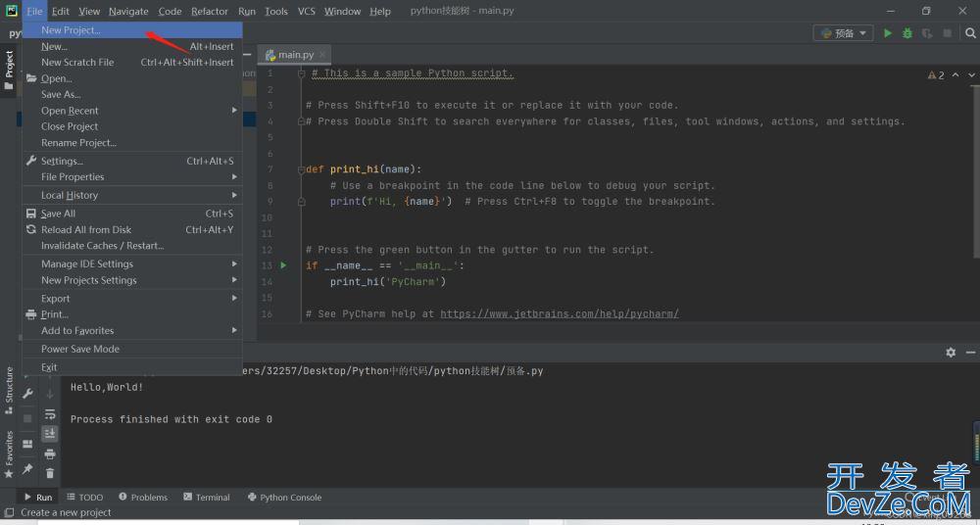Viewport: 980px width, 525px height.
Task: Choose Exit in the File menu
Action: click(132, 367)
